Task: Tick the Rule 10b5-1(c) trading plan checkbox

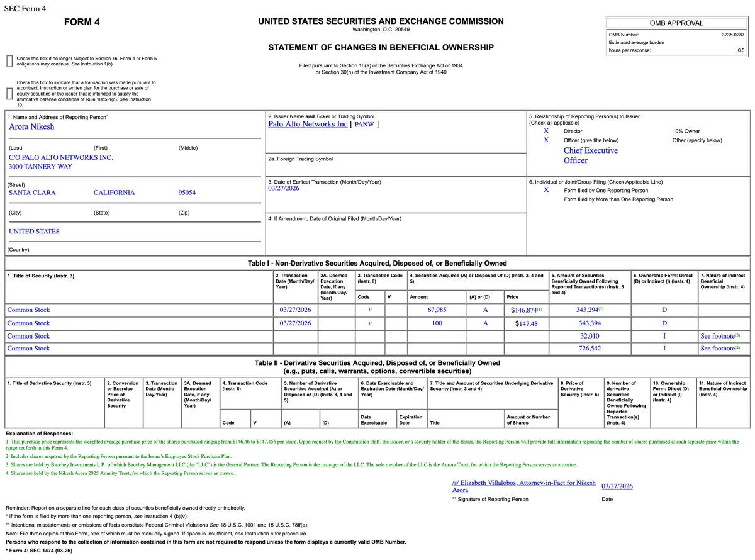Action: [x=9, y=93]
